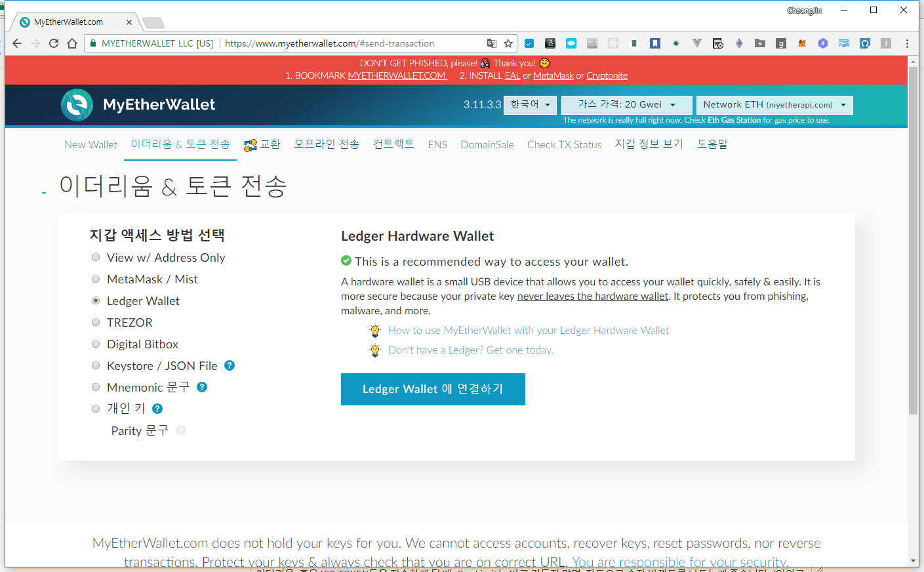Open the MetaMask link in red banner
924x572 pixels.
(553, 76)
